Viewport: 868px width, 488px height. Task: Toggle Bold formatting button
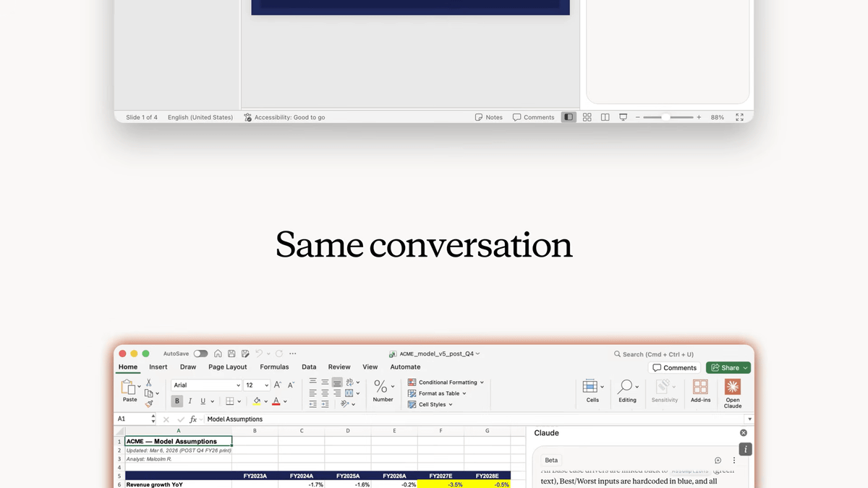pyautogui.click(x=176, y=401)
